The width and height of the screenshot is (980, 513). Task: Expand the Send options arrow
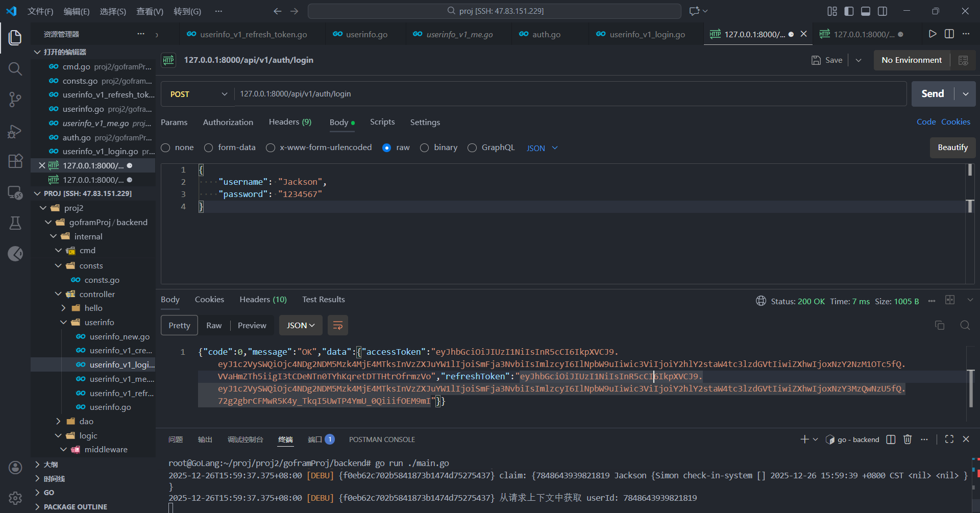click(965, 94)
